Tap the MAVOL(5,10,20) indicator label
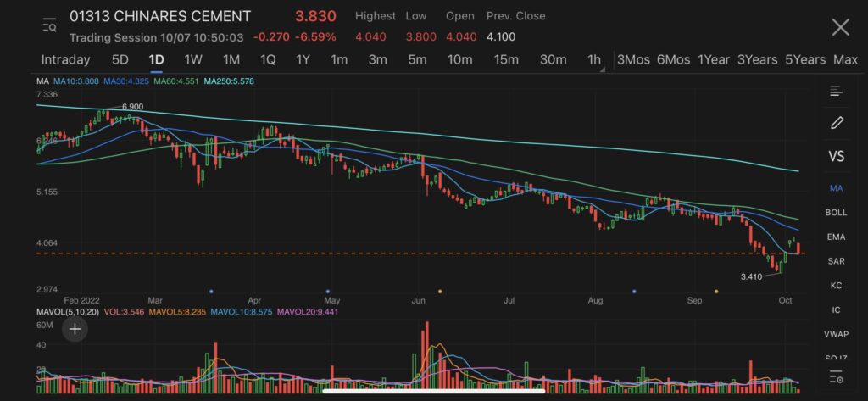The height and width of the screenshot is (401, 868). (68, 312)
